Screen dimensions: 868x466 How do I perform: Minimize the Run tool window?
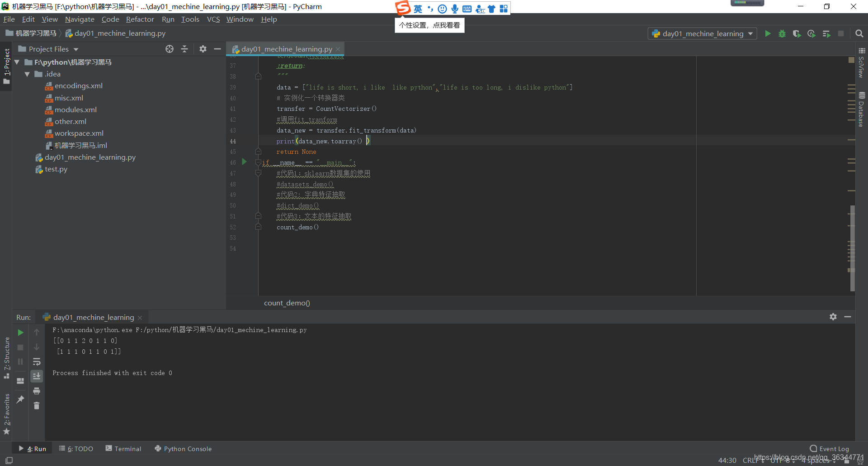(x=848, y=317)
